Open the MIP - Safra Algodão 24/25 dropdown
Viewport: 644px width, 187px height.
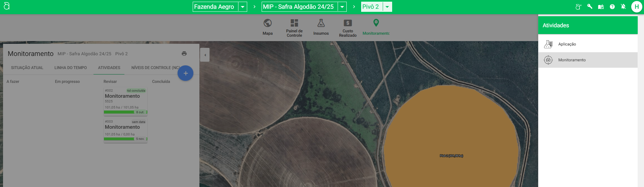pos(342,7)
